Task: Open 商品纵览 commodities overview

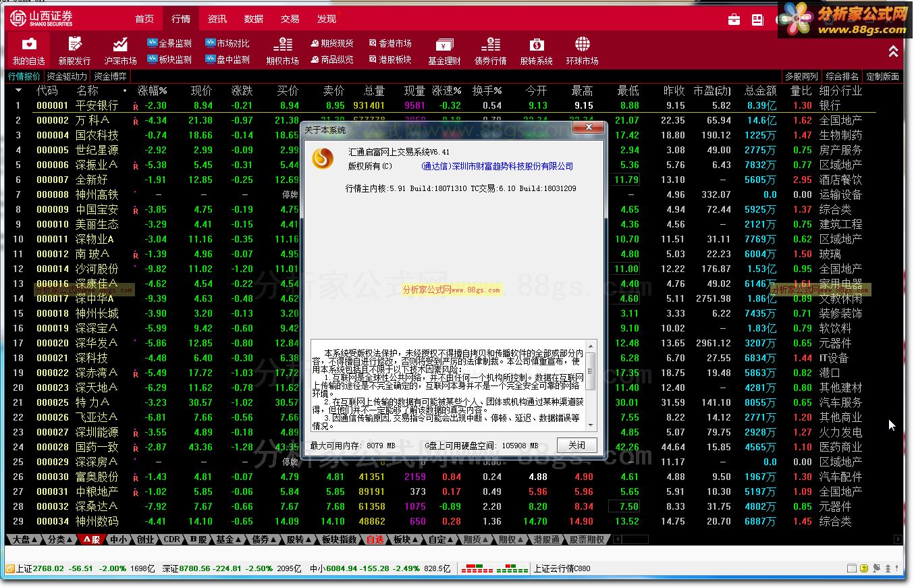Action: [x=332, y=59]
